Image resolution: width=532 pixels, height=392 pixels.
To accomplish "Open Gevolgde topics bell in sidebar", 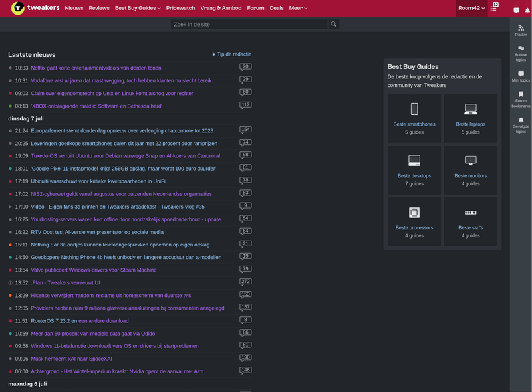I will coord(521,125).
